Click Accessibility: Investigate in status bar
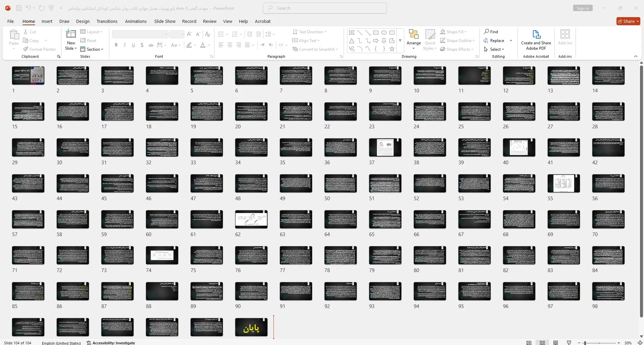The width and height of the screenshot is (644, 345). [x=111, y=343]
